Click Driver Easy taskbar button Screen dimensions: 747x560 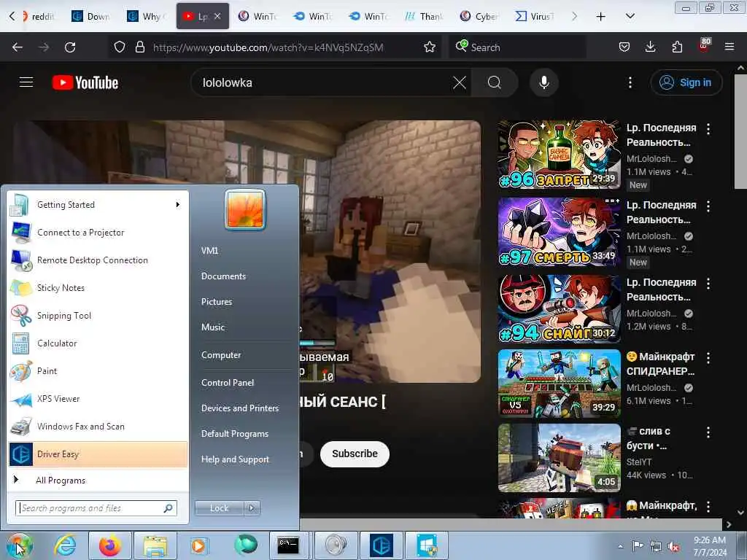(381, 545)
